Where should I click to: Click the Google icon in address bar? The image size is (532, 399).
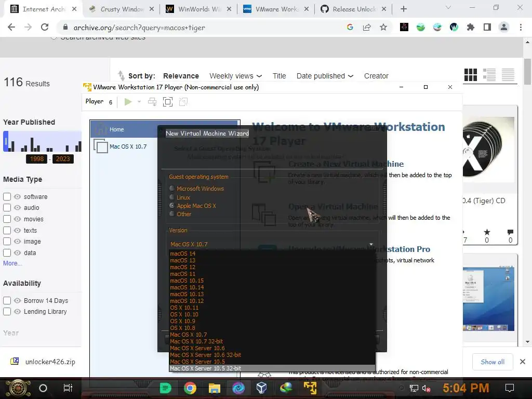[x=350, y=28]
